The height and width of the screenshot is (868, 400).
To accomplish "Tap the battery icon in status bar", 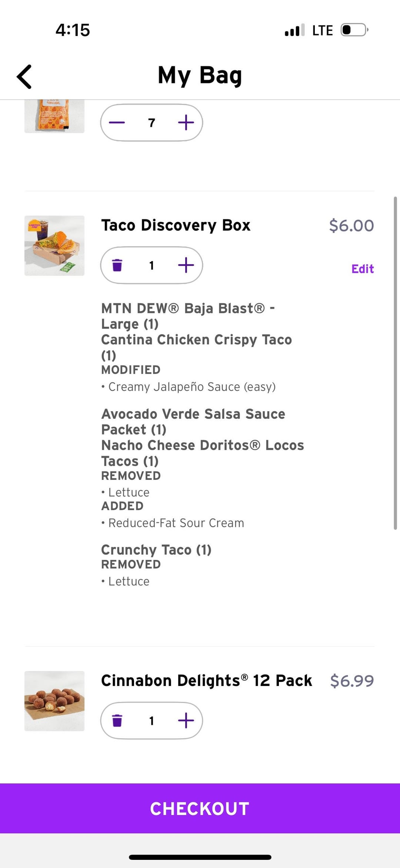I will click(354, 30).
